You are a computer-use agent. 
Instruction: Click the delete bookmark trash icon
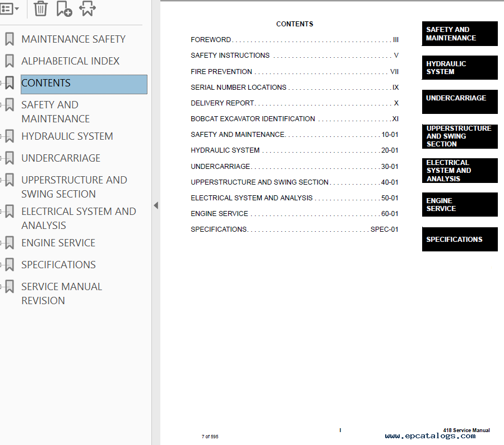pyautogui.click(x=41, y=9)
